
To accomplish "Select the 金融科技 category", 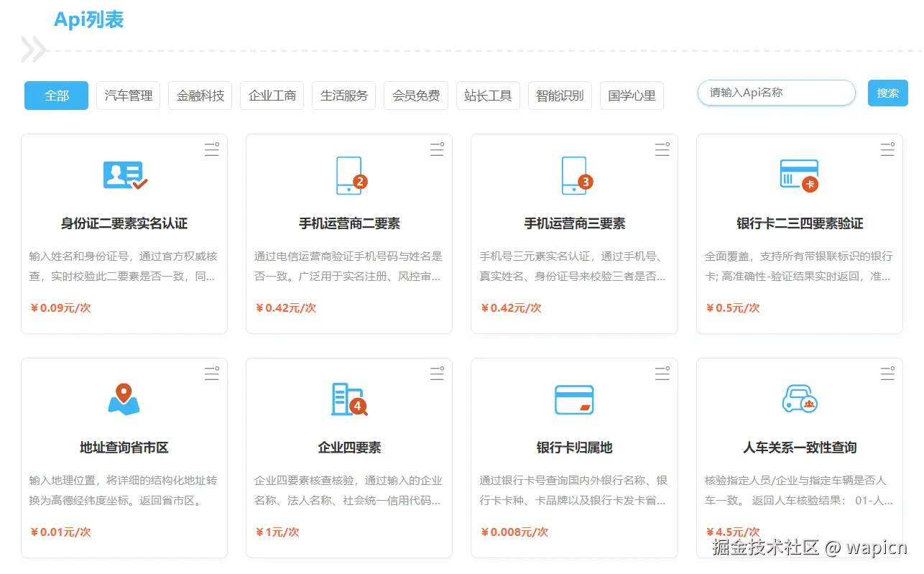I will pos(200,95).
